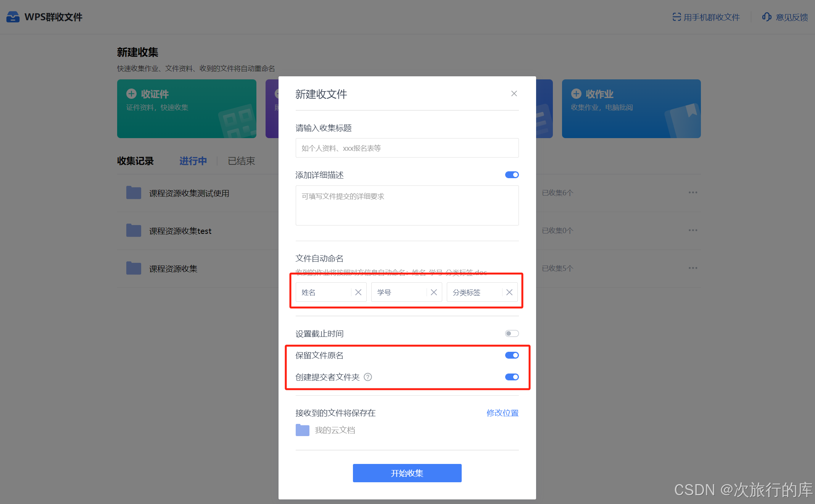
Task: Switch to the 已结束 tab
Action: [241, 161]
